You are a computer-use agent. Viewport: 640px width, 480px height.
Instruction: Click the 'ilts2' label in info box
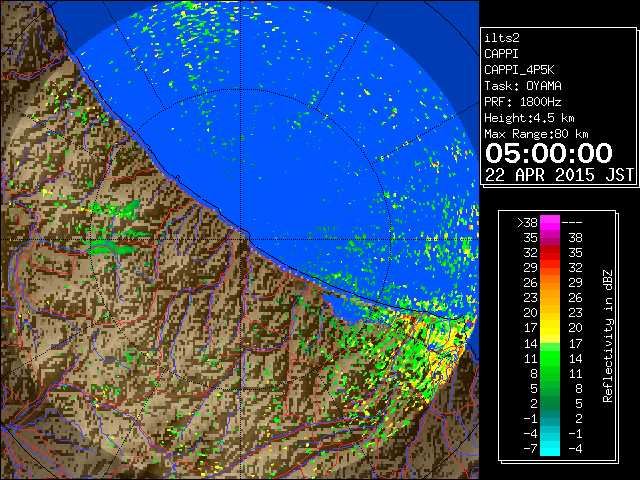[502, 38]
